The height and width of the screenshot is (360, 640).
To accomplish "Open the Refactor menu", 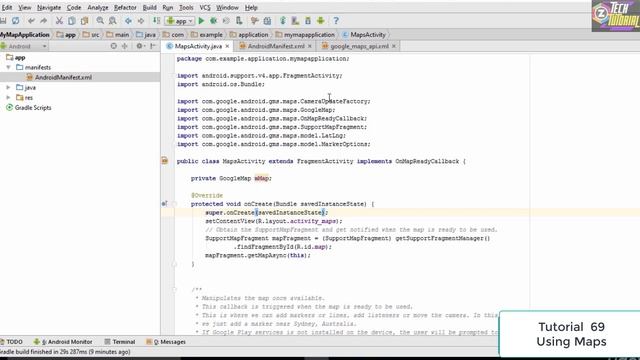I will coord(125,7).
